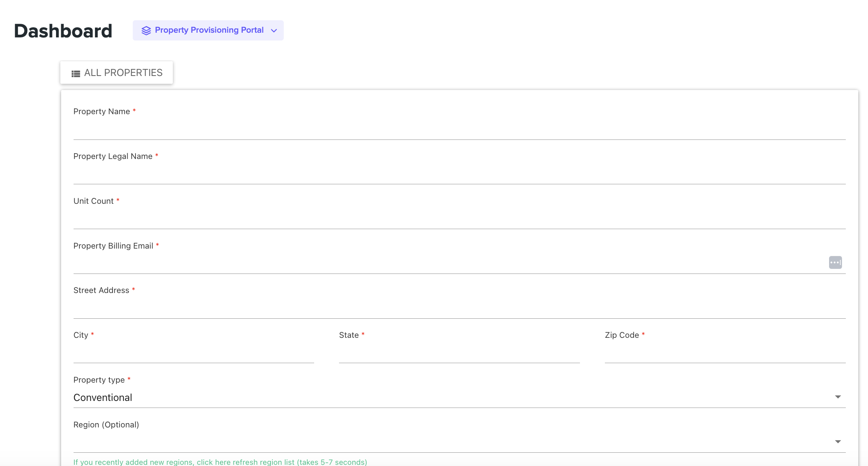Select the Property Provisioning Portal label

(x=209, y=30)
